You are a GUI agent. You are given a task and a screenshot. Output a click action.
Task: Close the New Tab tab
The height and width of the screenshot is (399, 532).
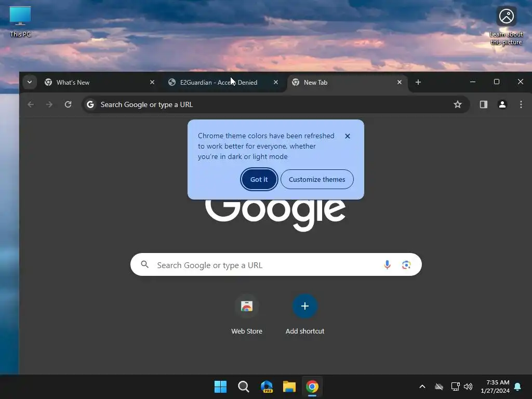(x=400, y=82)
